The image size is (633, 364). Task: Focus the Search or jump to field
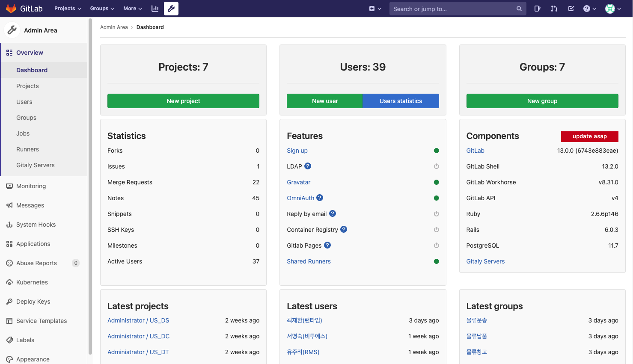click(454, 9)
